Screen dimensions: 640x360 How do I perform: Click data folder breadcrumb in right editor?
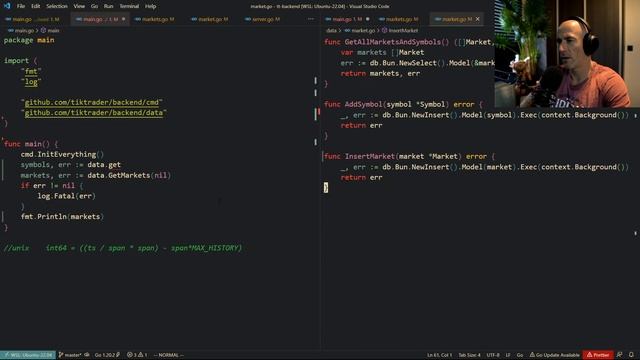pos(331,31)
